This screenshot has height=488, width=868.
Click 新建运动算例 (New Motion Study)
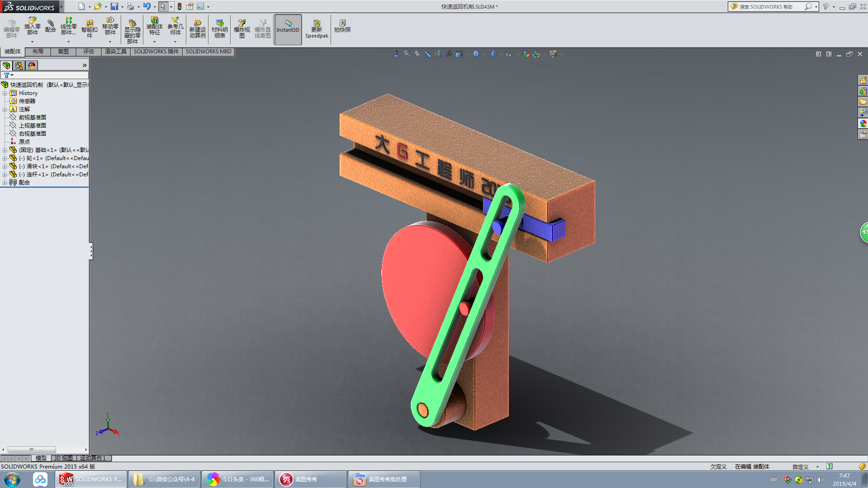tap(198, 29)
